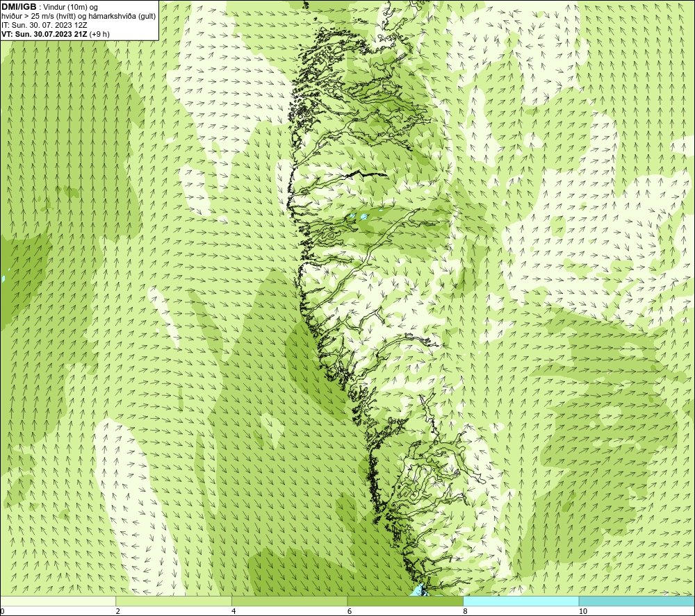Click the 8–10 m/s light cyan legend swatch

pyautogui.click(x=521, y=601)
